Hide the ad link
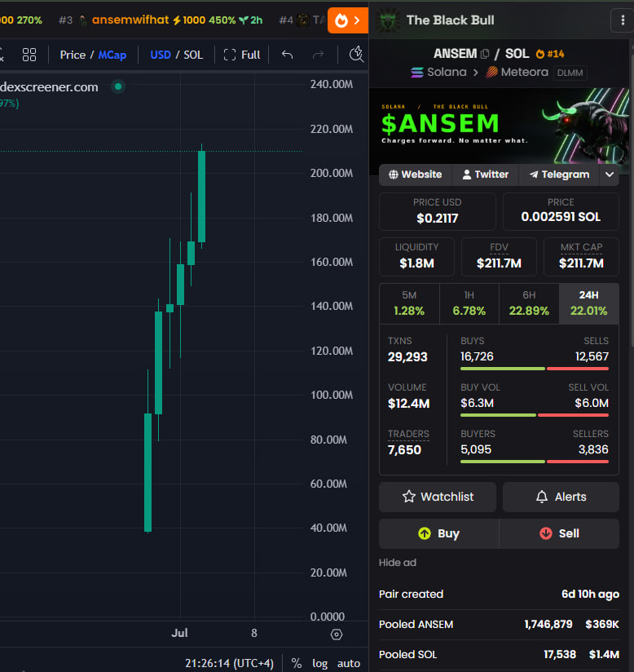Viewport: 634px width, 672px height. pyautogui.click(x=398, y=562)
